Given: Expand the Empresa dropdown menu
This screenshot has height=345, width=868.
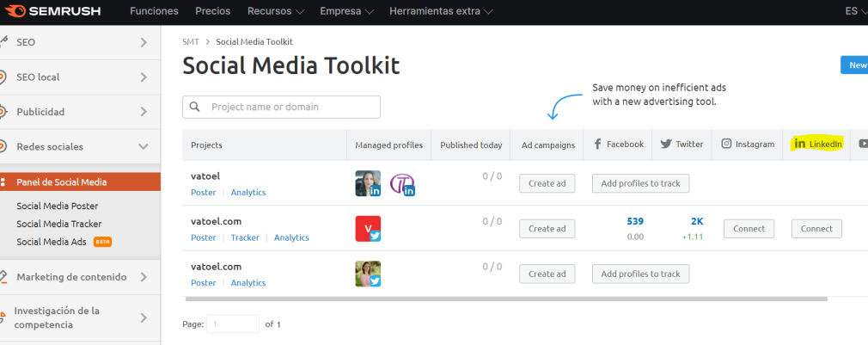Looking at the screenshot, I should point(346,11).
